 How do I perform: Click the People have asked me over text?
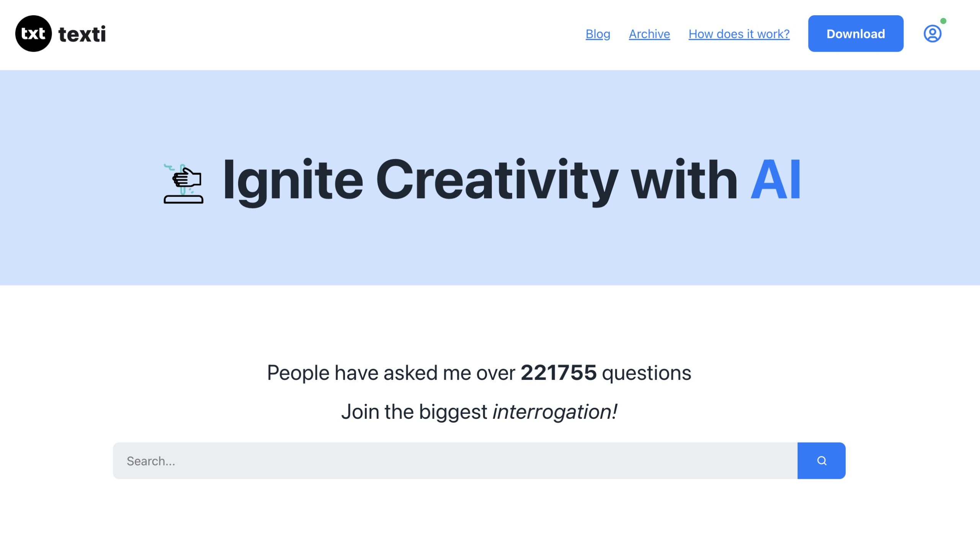(x=391, y=373)
